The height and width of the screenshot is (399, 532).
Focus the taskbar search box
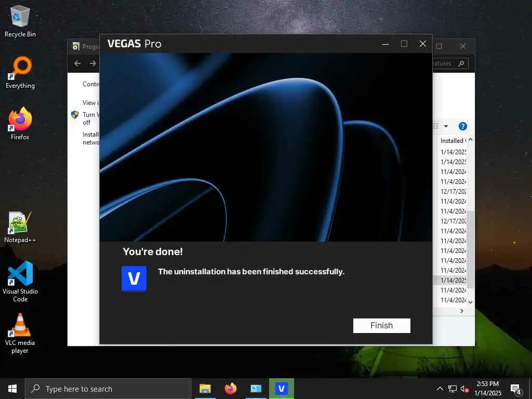(x=108, y=389)
